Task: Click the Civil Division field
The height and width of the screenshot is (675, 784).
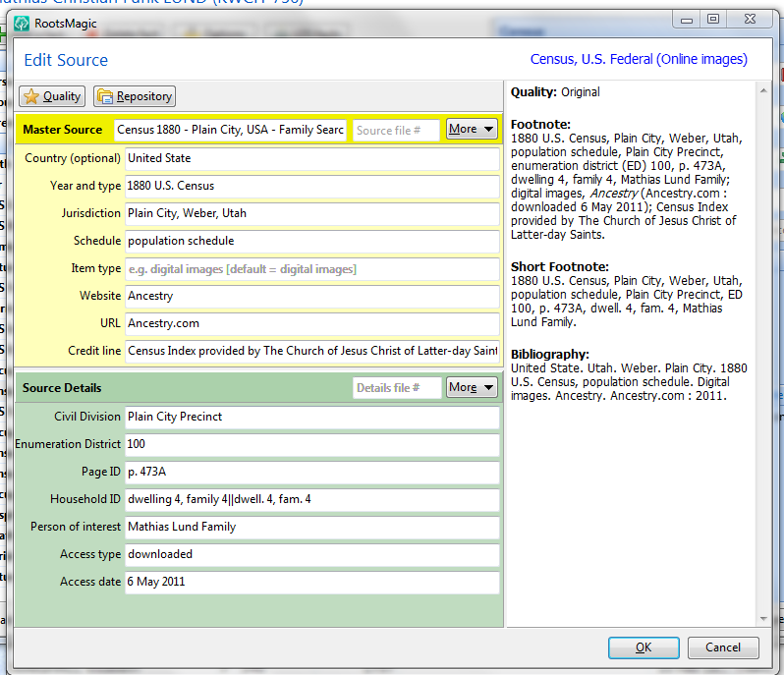Action: [312, 417]
